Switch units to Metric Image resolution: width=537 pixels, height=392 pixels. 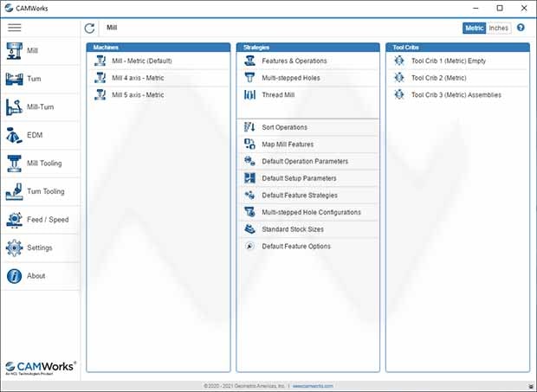tap(474, 28)
